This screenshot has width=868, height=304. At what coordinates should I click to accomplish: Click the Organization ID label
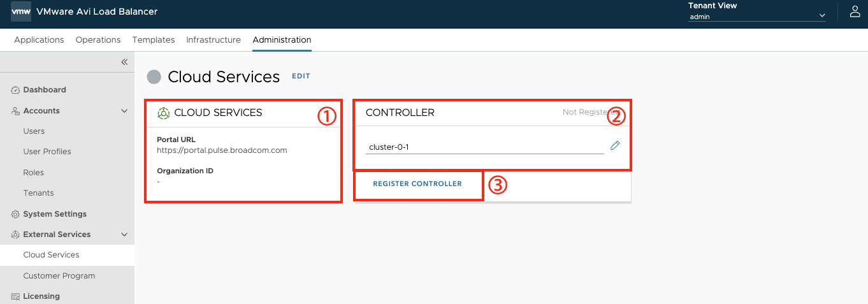(x=185, y=171)
